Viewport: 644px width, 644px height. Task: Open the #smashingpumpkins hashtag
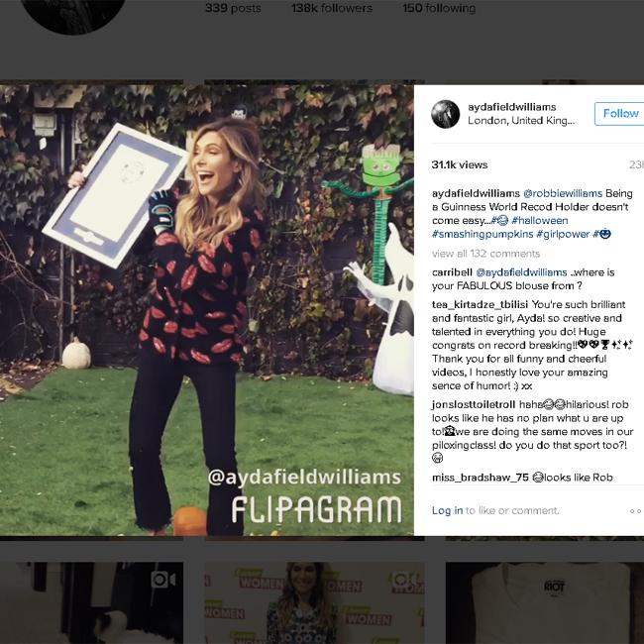click(x=483, y=234)
